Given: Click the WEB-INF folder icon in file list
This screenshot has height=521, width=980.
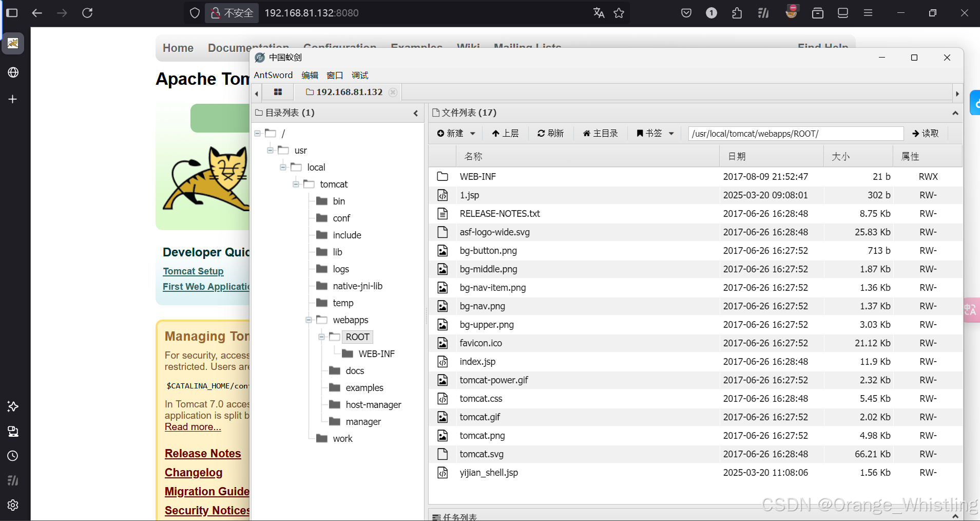Looking at the screenshot, I should pos(443,177).
